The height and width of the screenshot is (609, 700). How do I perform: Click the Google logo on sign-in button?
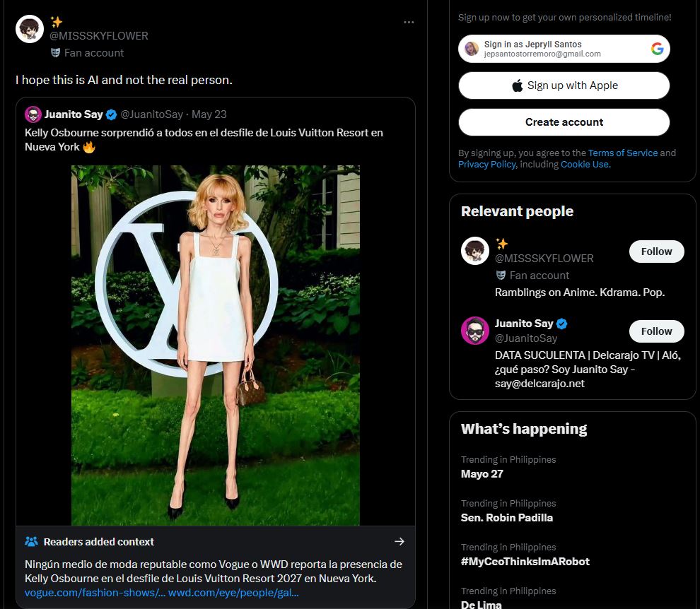[x=657, y=49]
